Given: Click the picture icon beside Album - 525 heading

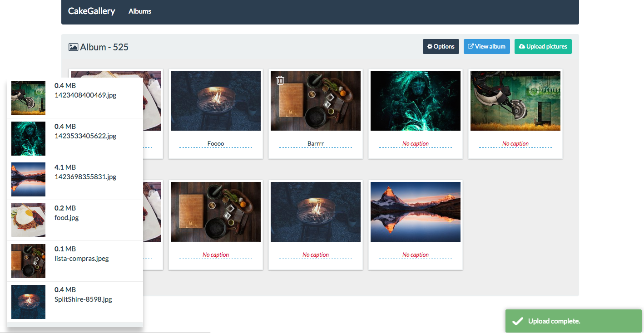Looking at the screenshot, I should pyautogui.click(x=73, y=47).
